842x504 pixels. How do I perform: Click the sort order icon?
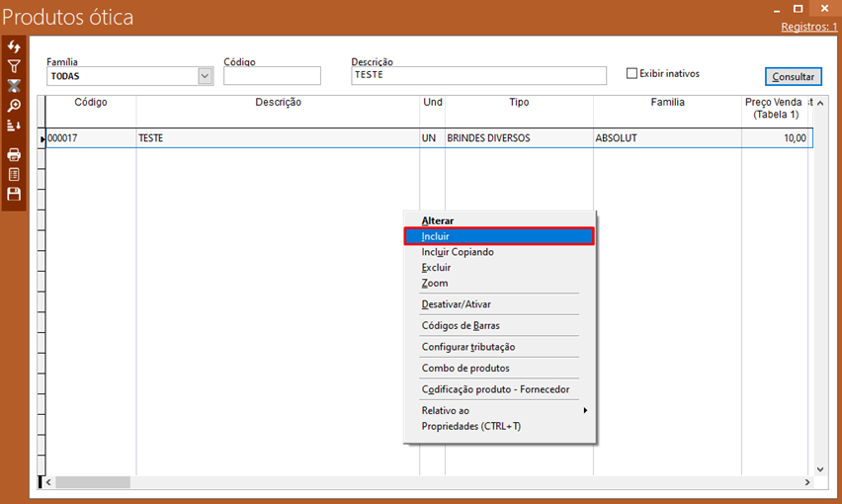14,126
